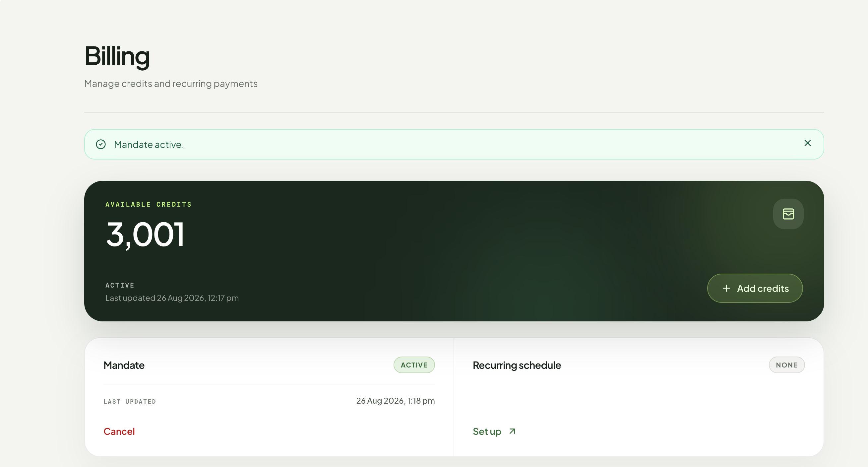This screenshot has width=868, height=467.
Task: Click the LAST UPDATED label in Mandate card
Action: [x=130, y=402]
